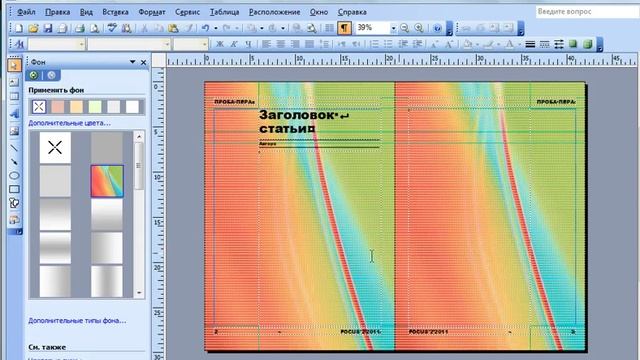Create a new publication via toolbar icon
The width and height of the screenshot is (640, 360).
[19, 28]
